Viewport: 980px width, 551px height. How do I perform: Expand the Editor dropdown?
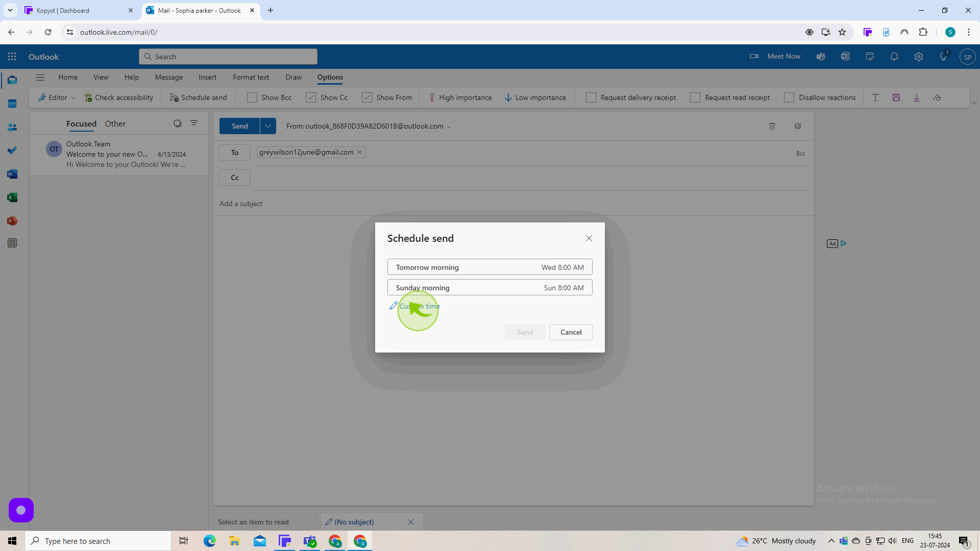[73, 98]
